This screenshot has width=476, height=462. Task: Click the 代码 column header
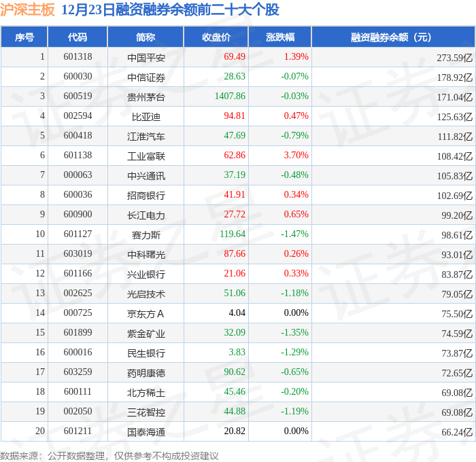point(78,37)
